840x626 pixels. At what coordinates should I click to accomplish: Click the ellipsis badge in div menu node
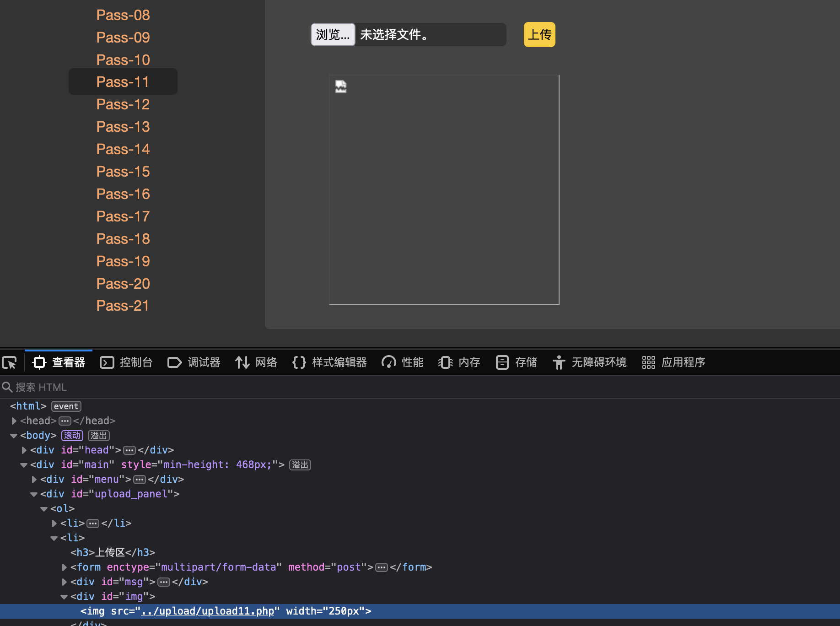[140, 480]
